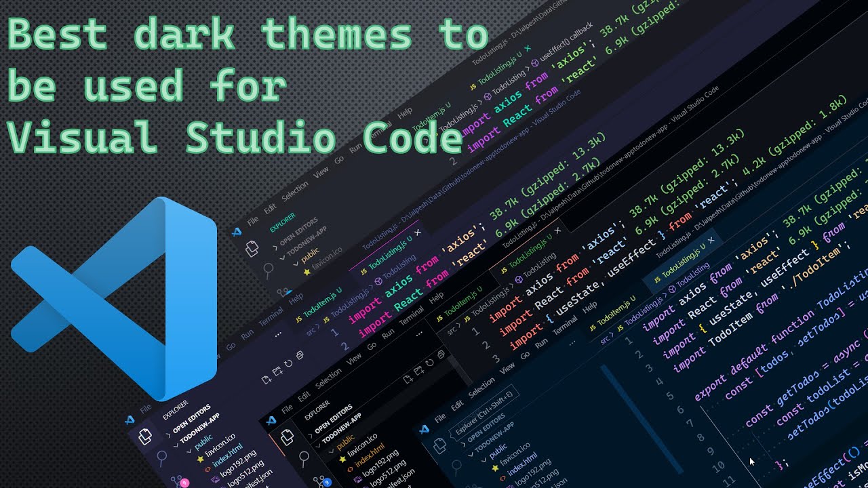Open Terminal menu in navy theme window
Viewport: 868px width, 488px height.
point(565,326)
